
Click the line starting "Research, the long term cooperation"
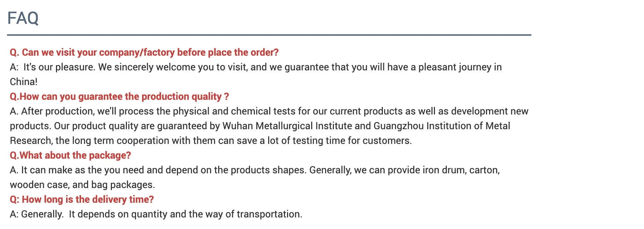coord(210,141)
